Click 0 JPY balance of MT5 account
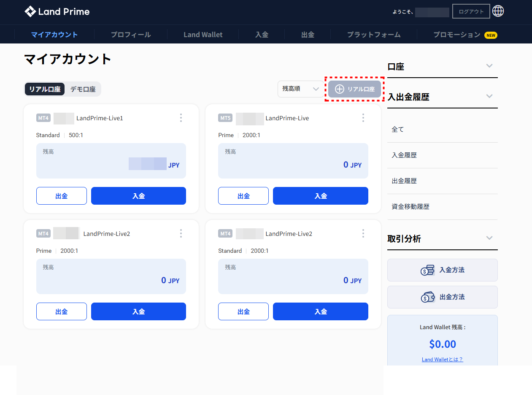 coord(352,165)
